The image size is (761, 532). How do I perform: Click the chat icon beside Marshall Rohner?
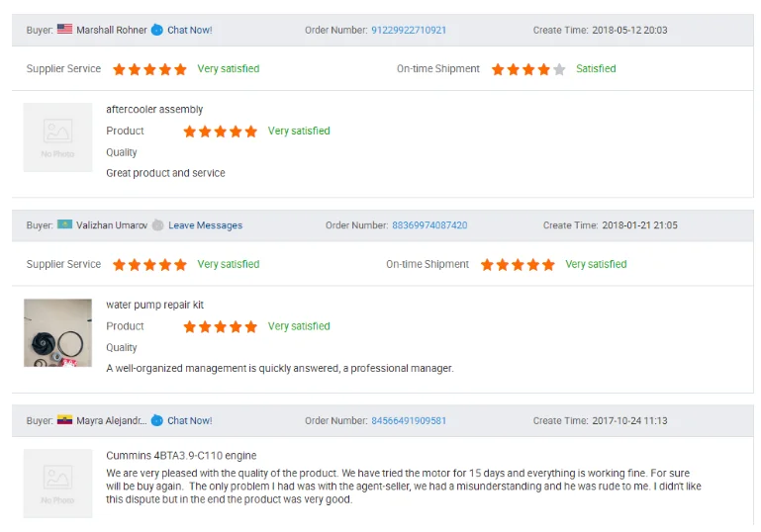pyautogui.click(x=157, y=30)
